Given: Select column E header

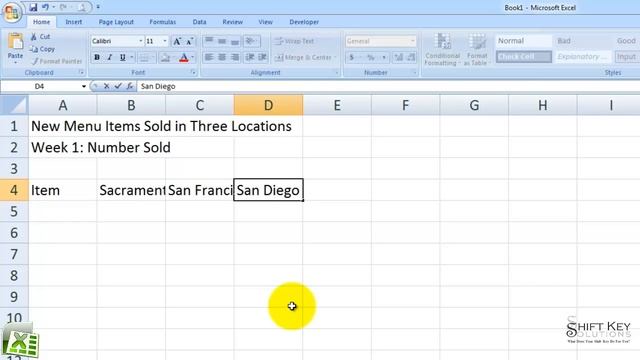Looking at the screenshot, I should click(x=337, y=105).
